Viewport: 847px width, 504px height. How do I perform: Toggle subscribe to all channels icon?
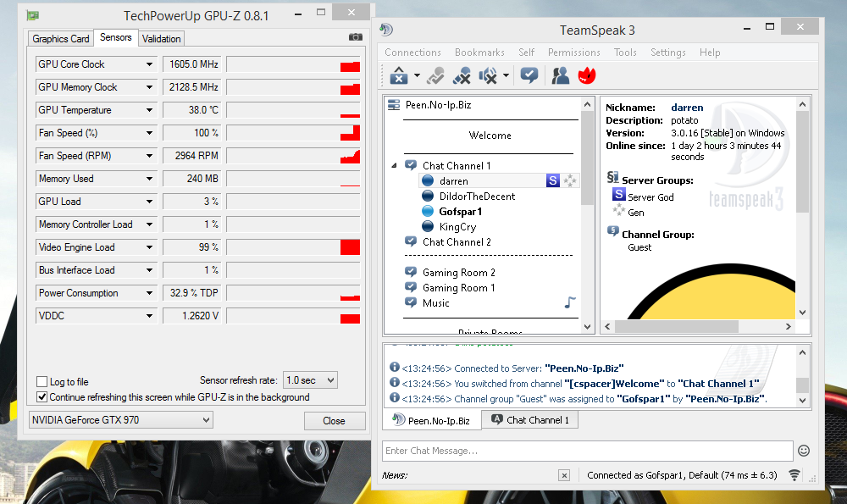point(435,75)
